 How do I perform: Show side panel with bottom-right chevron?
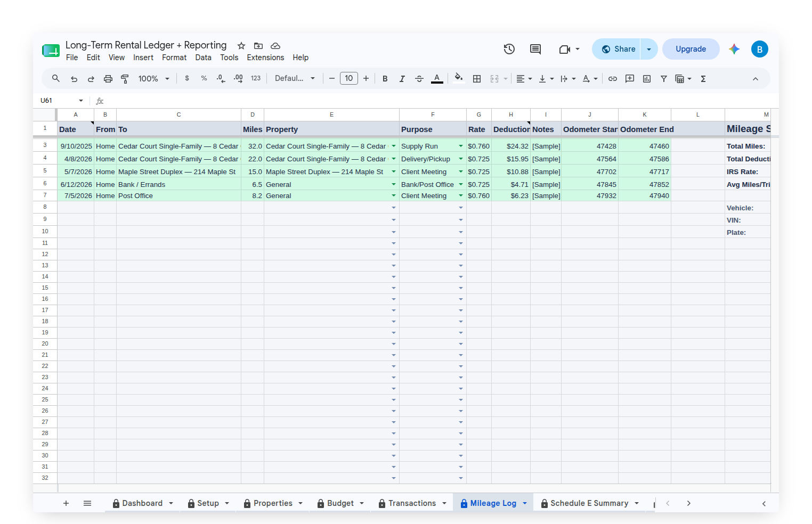(x=764, y=503)
